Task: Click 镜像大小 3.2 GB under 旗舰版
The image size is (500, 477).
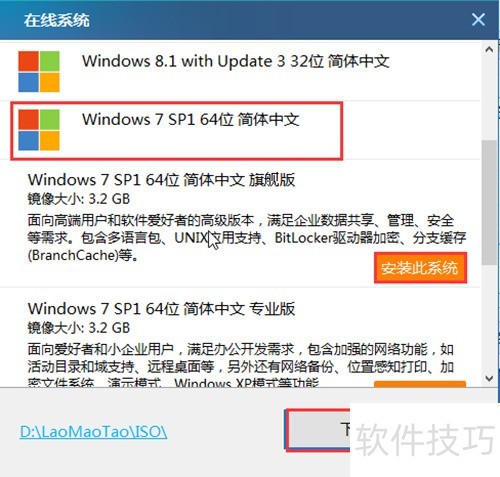Action: pyautogui.click(x=79, y=199)
